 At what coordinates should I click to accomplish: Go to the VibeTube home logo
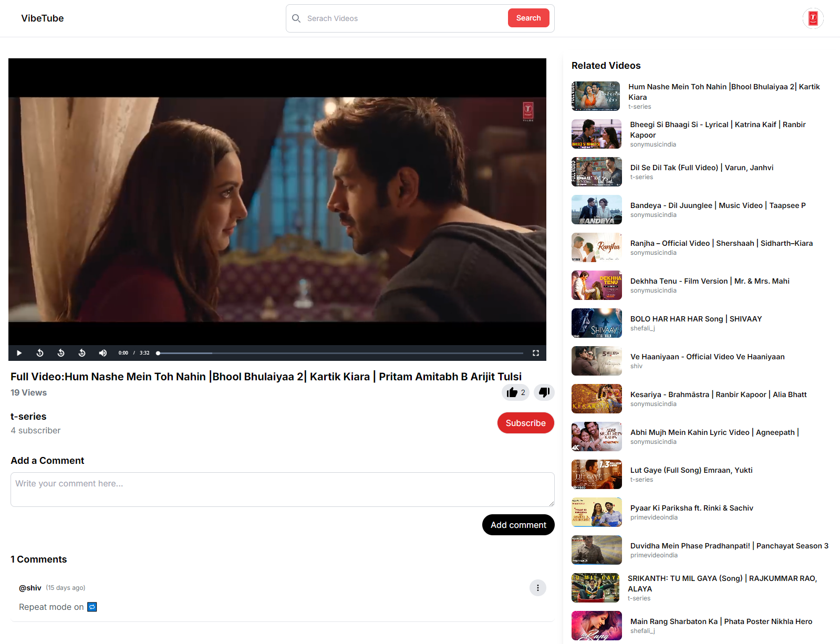coord(43,18)
